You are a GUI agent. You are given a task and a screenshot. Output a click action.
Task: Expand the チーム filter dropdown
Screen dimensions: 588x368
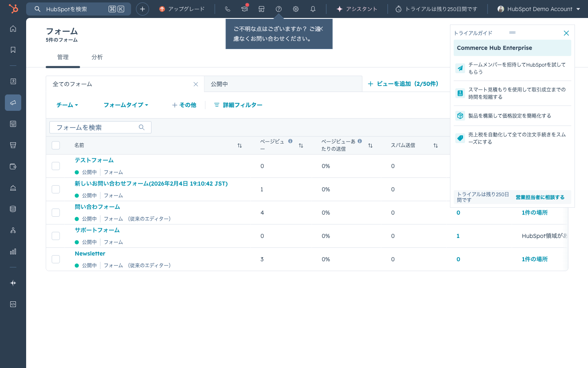67,105
